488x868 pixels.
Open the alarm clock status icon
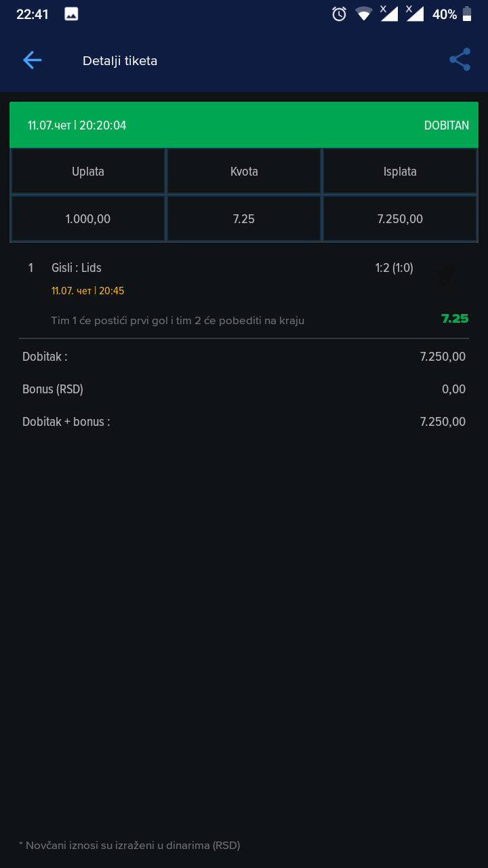point(339,14)
